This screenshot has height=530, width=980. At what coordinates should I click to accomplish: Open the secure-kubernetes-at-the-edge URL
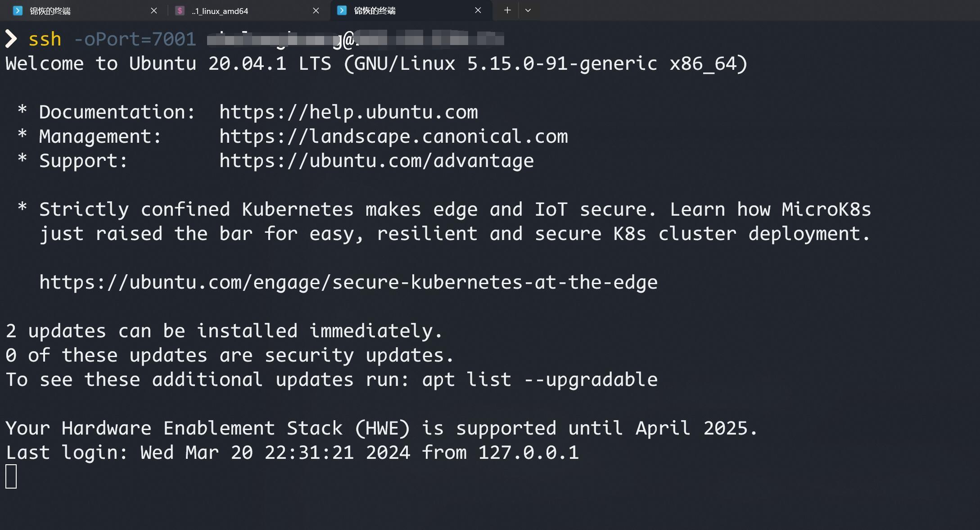click(348, 282)
